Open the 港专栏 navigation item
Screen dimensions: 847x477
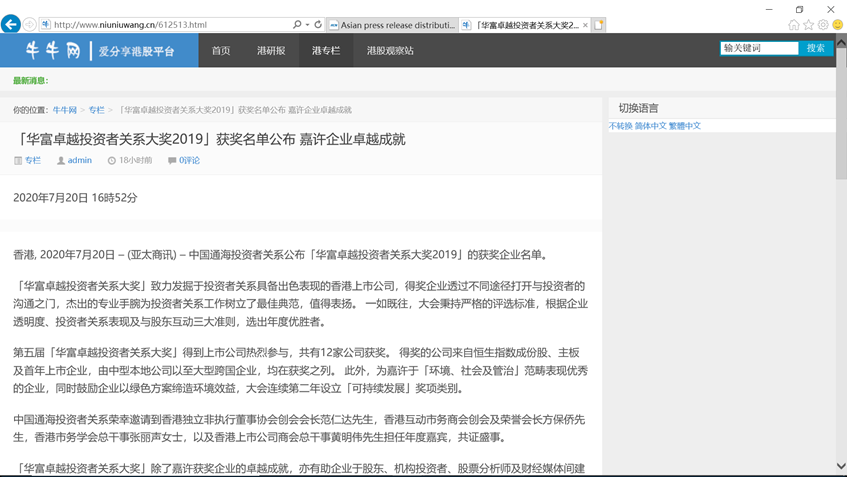pyautogui.click(x=326, y=50)
